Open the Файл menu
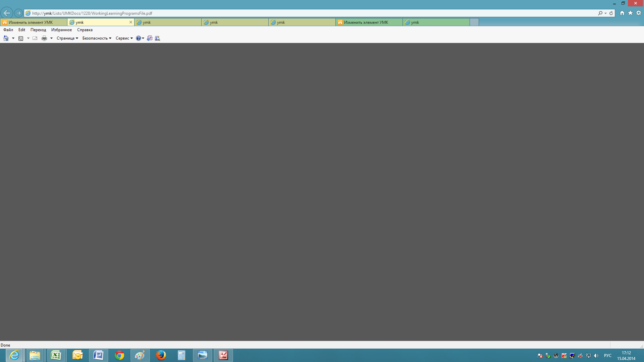Screen dimensions: 644x362 (x=8, y=30)
